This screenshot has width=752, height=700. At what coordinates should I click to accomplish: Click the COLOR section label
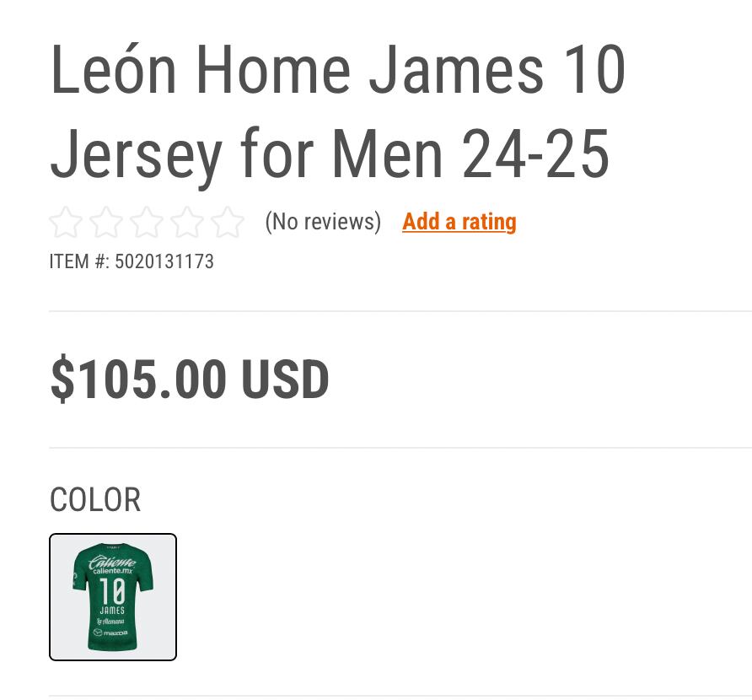coord(95,500)
